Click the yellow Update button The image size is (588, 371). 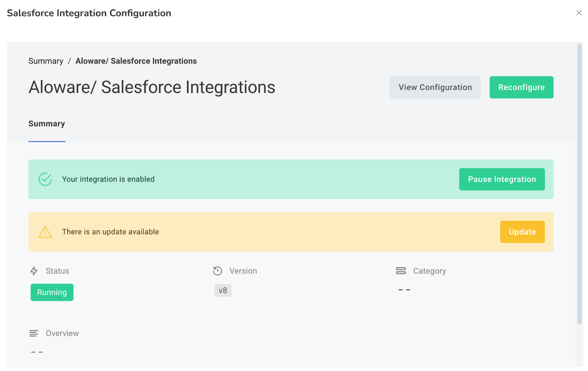tap(522, 232)
